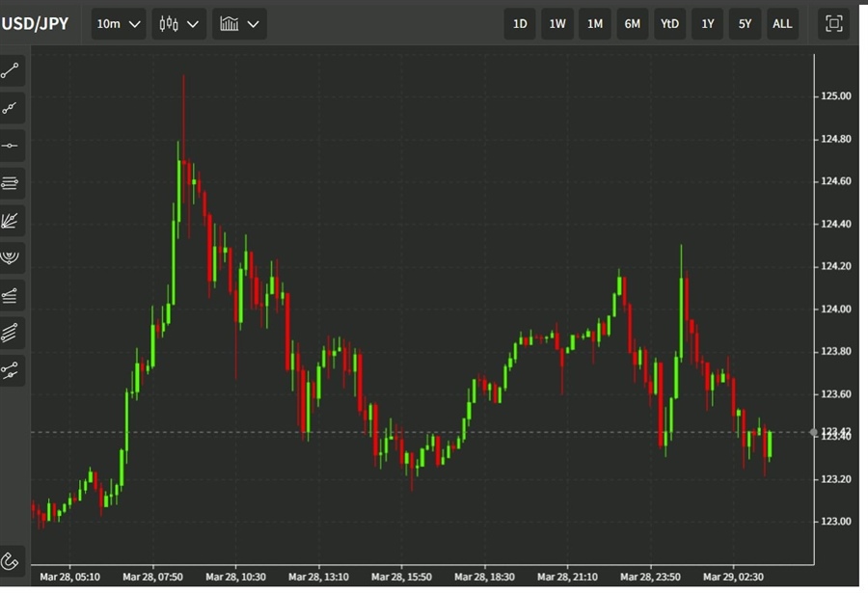
Task: Select the multi-point line tool
Action: pyautogui.click(x=10, y=108)
